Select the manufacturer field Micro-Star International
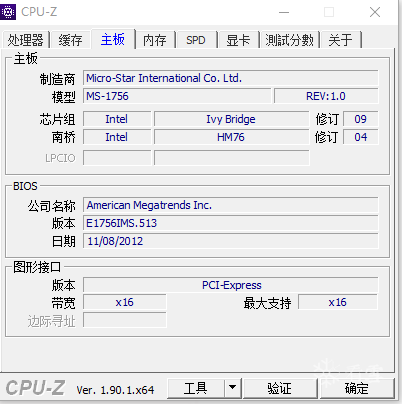The image size is (402, 404). click(231, 78)
